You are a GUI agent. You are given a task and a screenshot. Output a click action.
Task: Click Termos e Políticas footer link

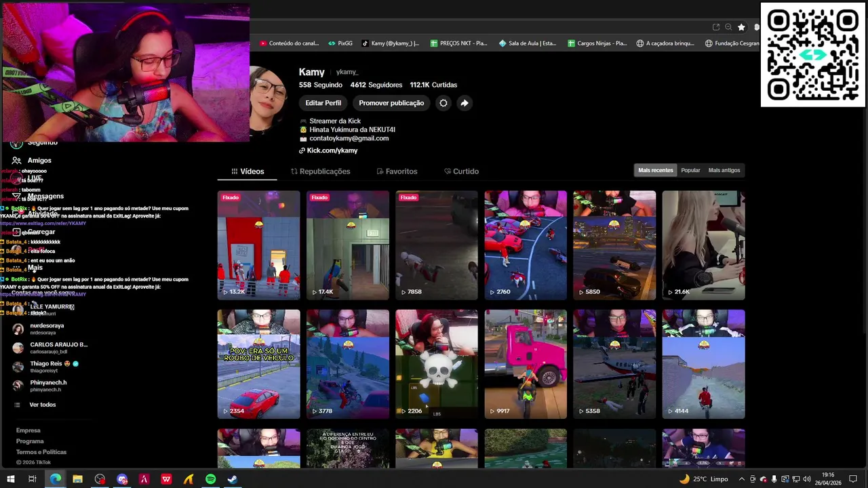point(41,452)
